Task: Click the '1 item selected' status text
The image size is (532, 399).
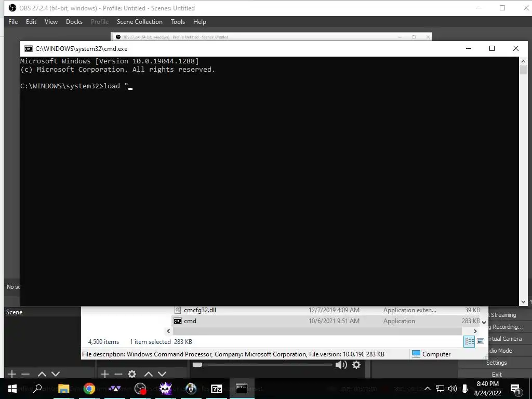Action: point(150,342)
